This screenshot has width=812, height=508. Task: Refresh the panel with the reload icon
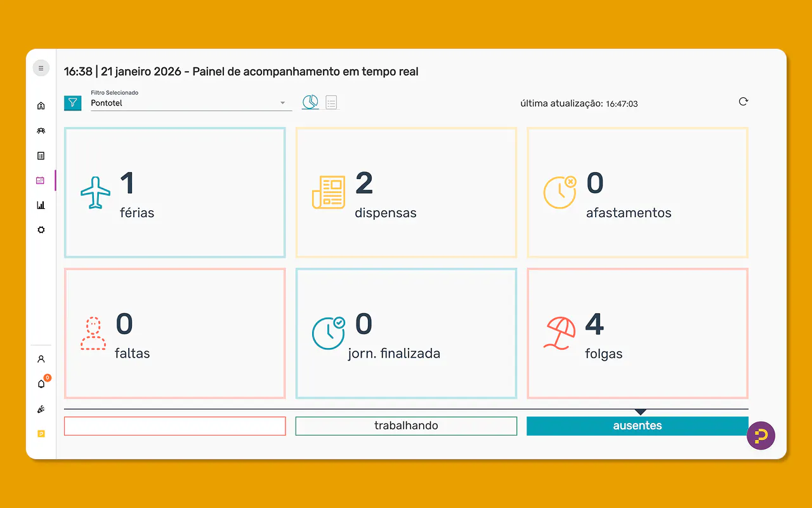pos(743,102)
